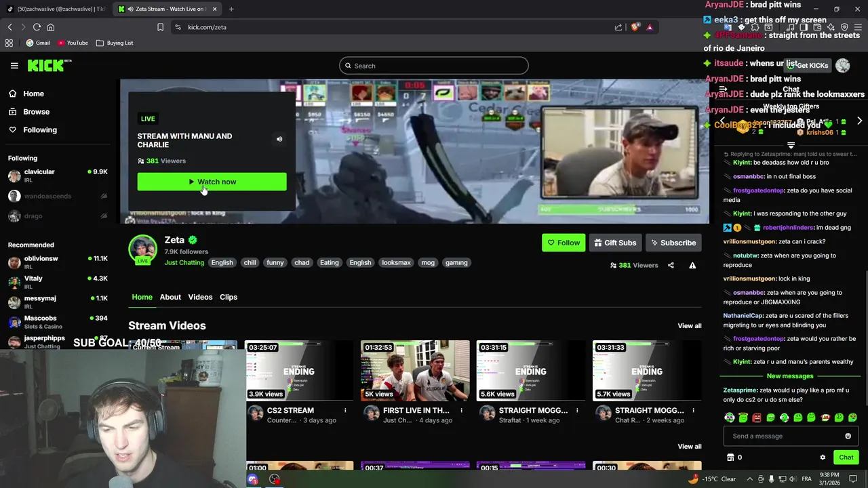Click Zeta's channel avatar
The height and width of the screenshot is (488, 868).
(x=142, y=249)
